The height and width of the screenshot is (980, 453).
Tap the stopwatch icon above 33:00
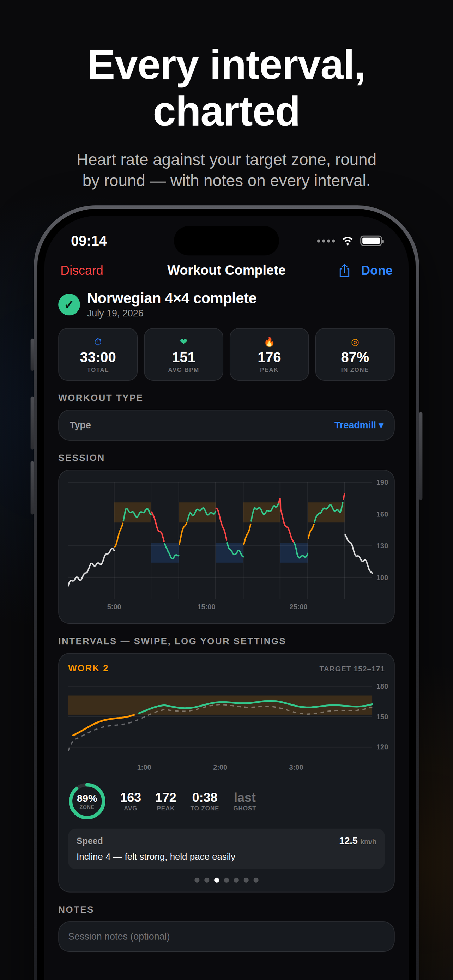[98, 341]
